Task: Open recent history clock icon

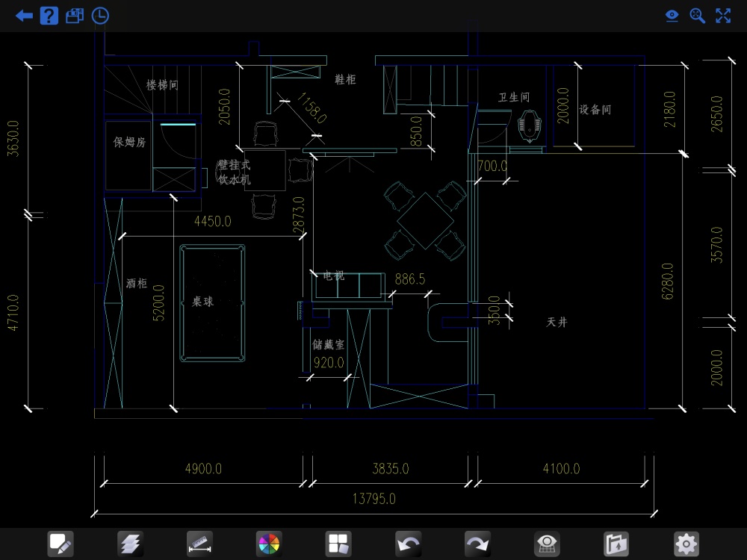Action: point(100,16)
